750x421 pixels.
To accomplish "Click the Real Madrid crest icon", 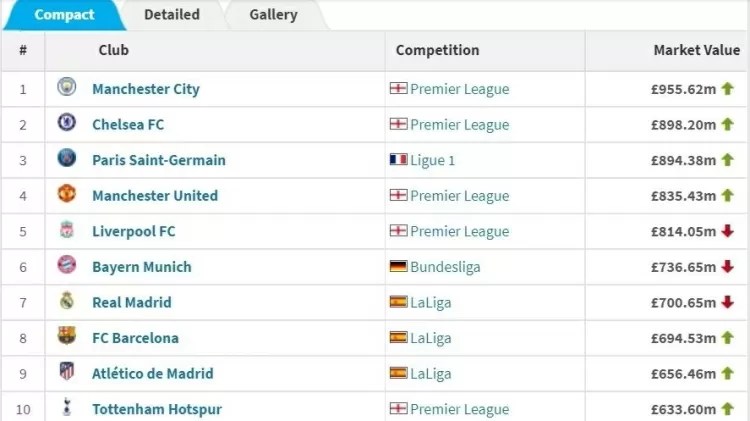I will [x=67, y=302].
